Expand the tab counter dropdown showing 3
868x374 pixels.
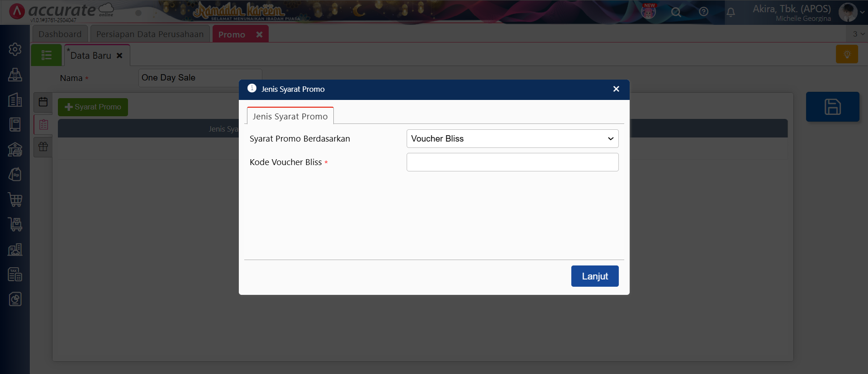(x=858, y=34)
